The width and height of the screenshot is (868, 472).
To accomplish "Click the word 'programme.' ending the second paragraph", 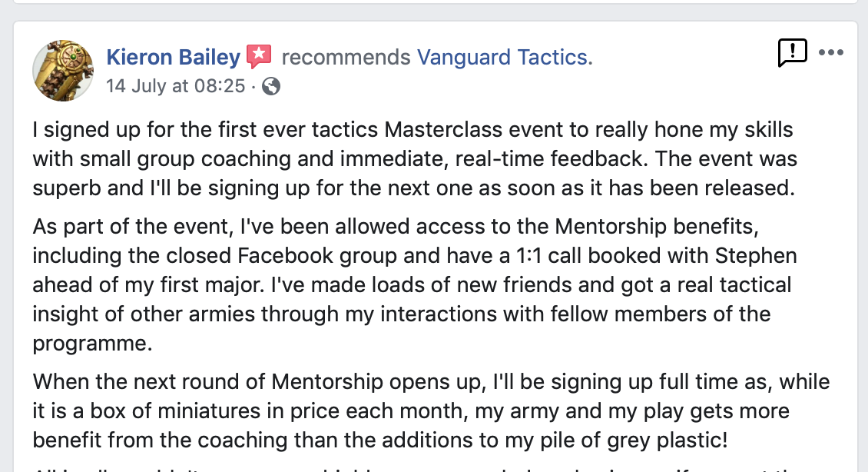I will (92, 343).
